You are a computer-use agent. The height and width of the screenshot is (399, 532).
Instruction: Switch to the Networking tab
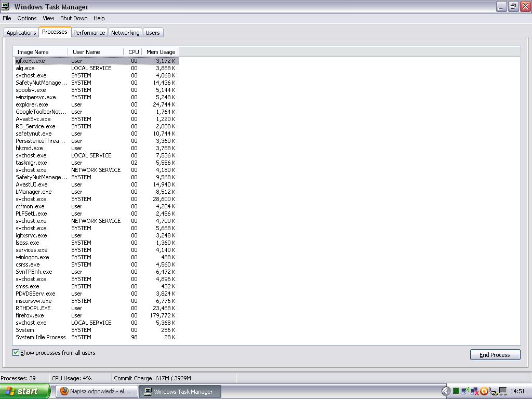(x=125, y=33)
